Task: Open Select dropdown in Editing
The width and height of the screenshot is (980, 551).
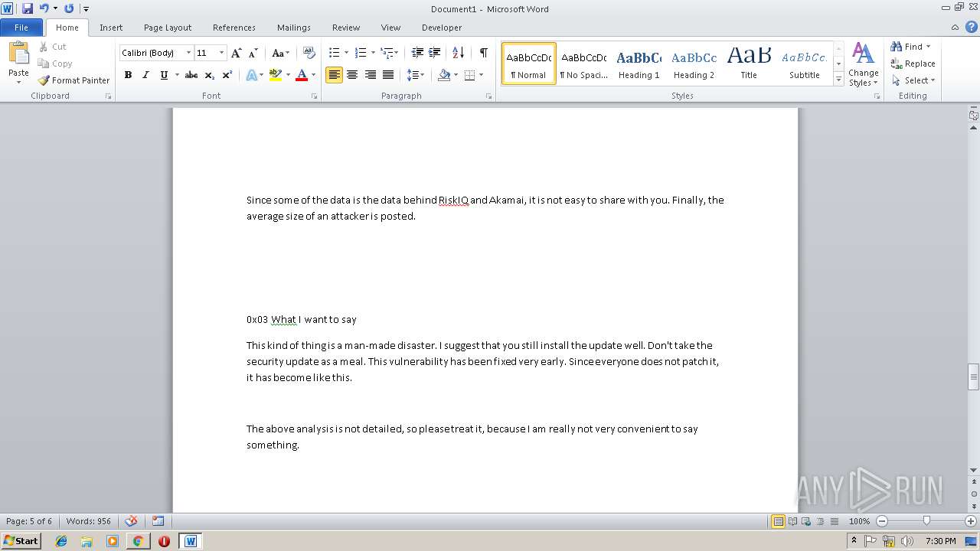Action: pos(913,80)
